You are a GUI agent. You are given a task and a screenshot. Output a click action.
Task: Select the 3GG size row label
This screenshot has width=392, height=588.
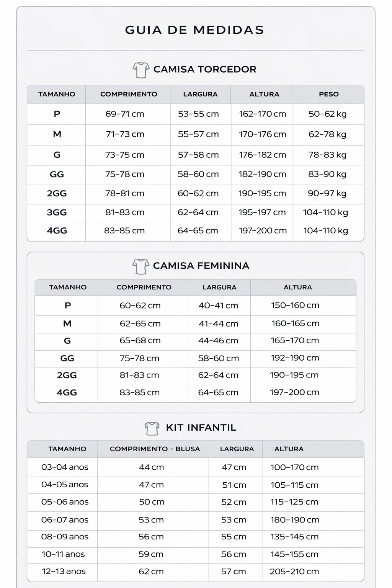coord(57,212)
